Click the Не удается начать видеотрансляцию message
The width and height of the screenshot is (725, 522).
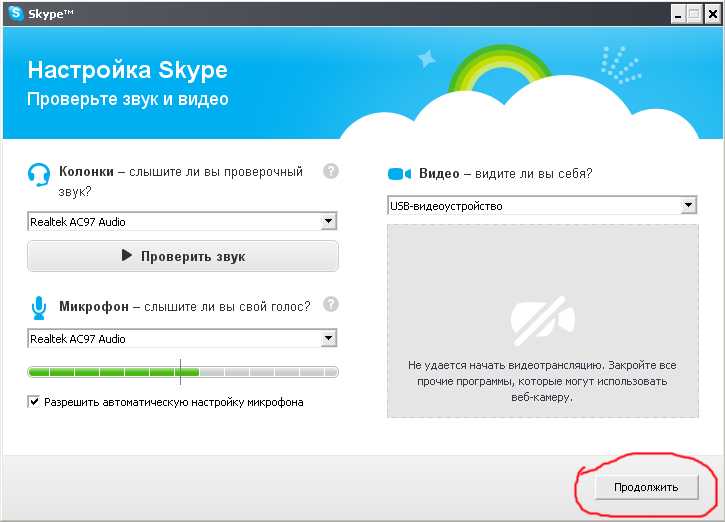click(542, 381)
